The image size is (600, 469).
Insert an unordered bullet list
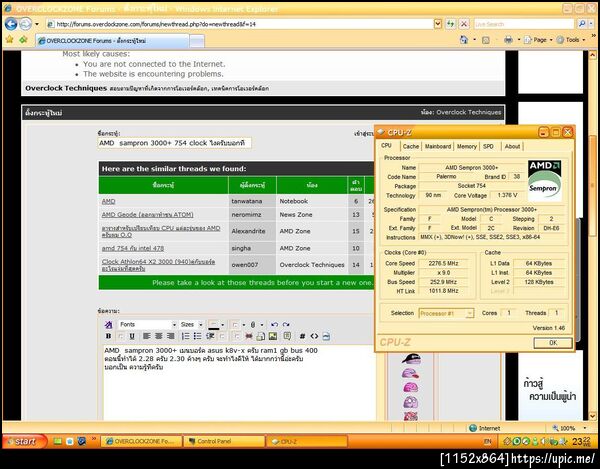pos(197,336)
